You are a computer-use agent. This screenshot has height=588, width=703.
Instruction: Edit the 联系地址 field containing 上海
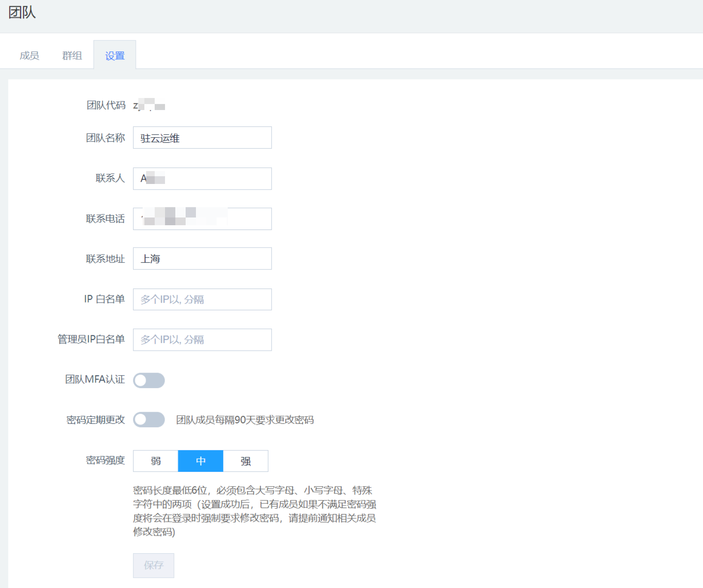pos(202,259)
